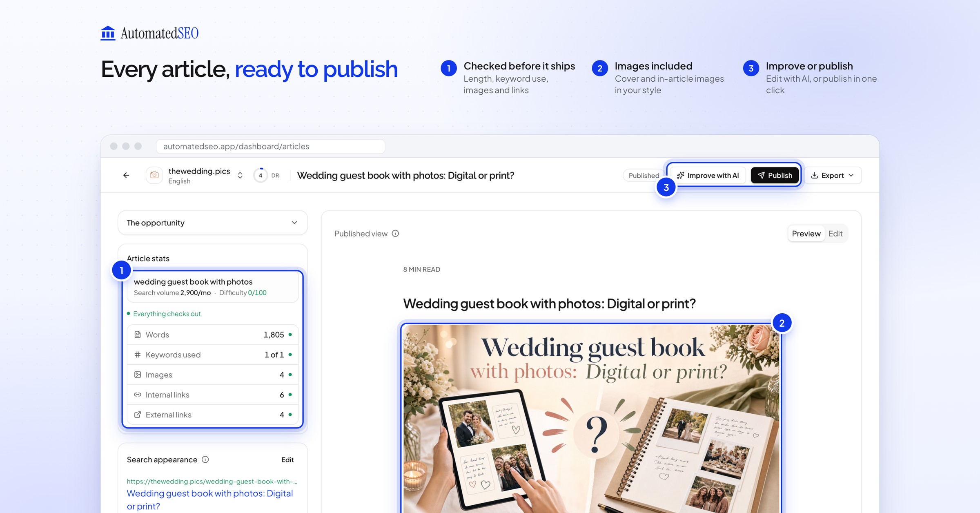The image size is (980, 513).
Task: Click the External links count of 4
Action: point(282,415)
